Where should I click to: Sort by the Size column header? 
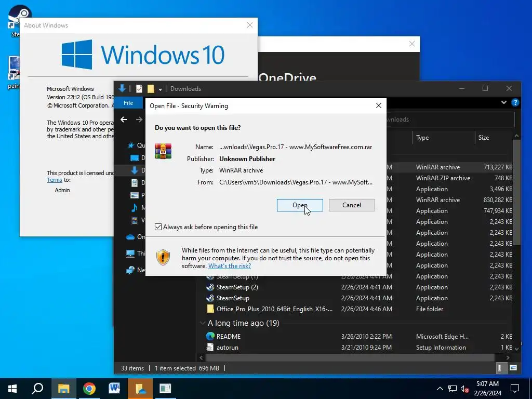pyautogui.click(x=484, y=137)
